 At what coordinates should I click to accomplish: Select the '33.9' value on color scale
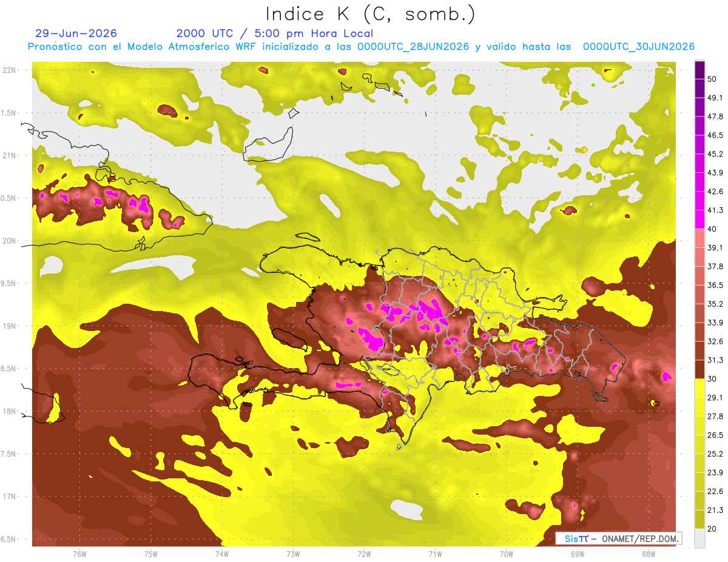point(715,323)
